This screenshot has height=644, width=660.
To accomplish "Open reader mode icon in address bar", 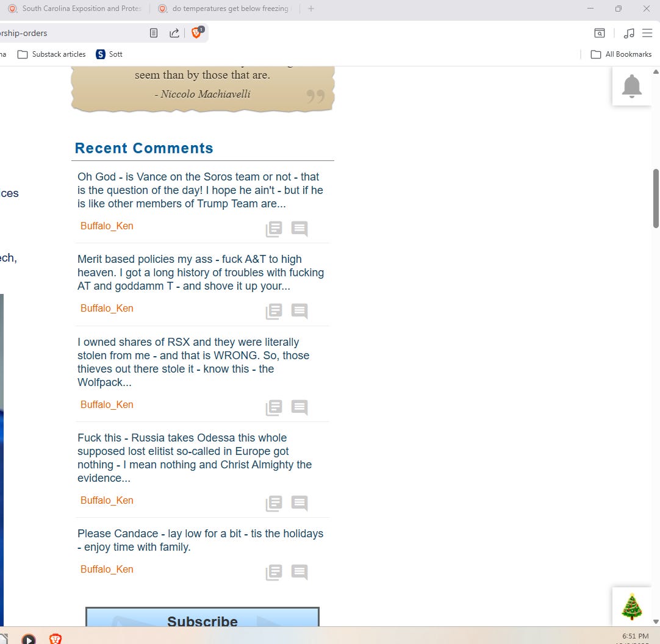I will coord(154,33).
